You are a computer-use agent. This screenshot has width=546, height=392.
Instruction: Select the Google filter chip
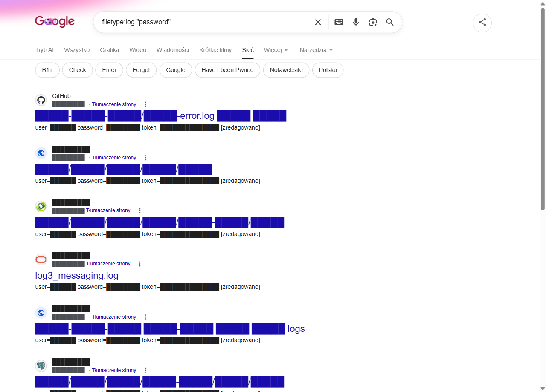click(176, 70)
